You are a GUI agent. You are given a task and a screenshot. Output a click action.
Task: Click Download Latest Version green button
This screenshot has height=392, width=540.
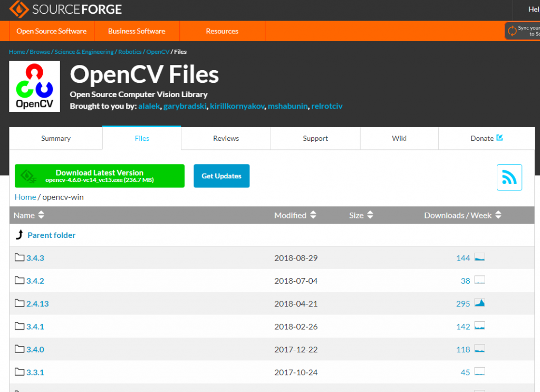100,176
